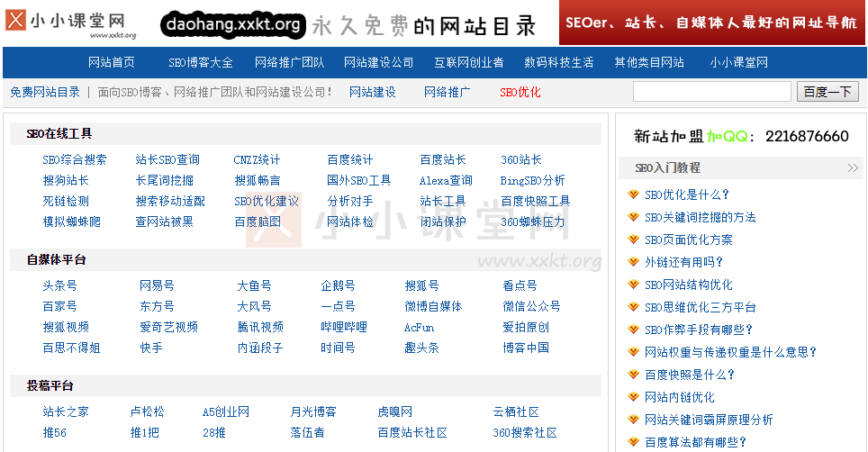Click the 小小课堂网 logo
This screenshot has height=452, width=868.
point(71,23)
